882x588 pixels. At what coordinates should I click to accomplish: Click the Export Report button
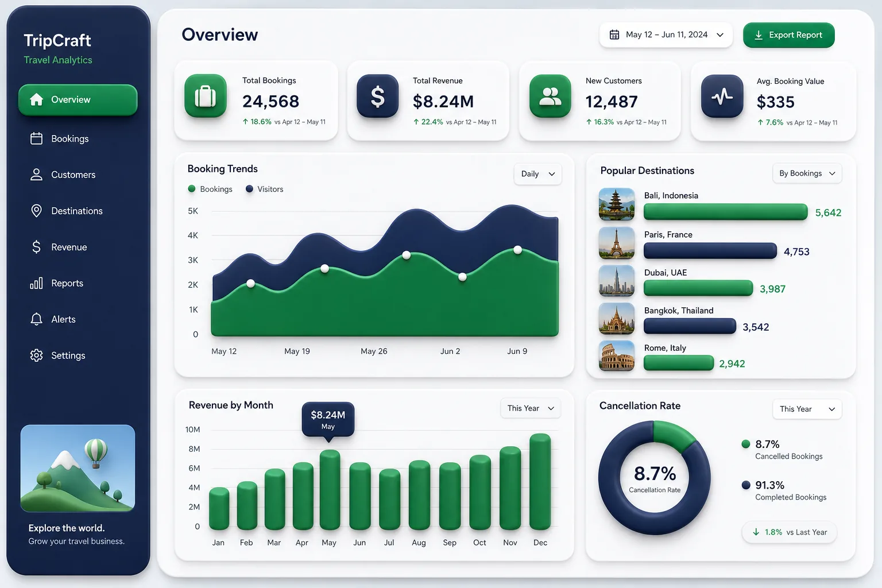[x=788, y=35]
